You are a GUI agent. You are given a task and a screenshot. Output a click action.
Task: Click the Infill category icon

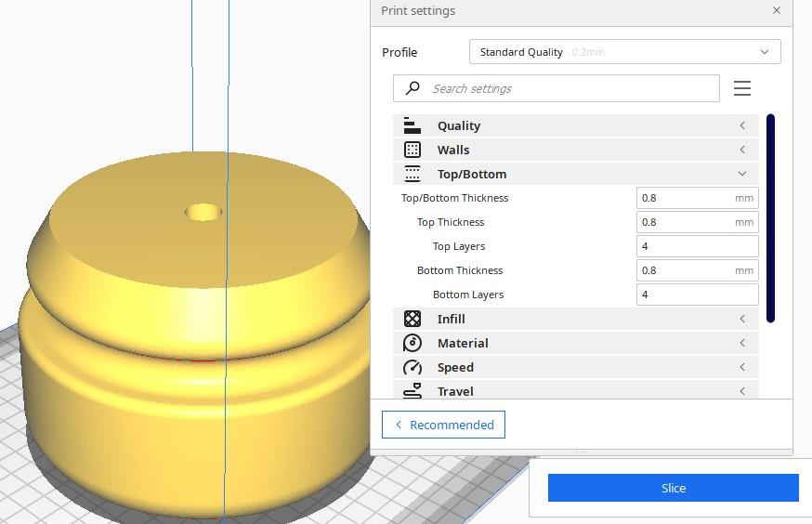point(413,319)
